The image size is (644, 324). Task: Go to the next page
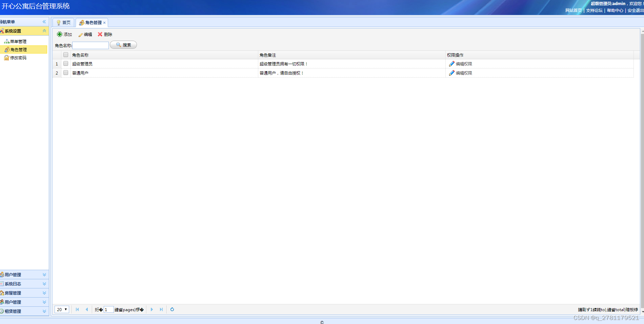(x=152, y=309)
